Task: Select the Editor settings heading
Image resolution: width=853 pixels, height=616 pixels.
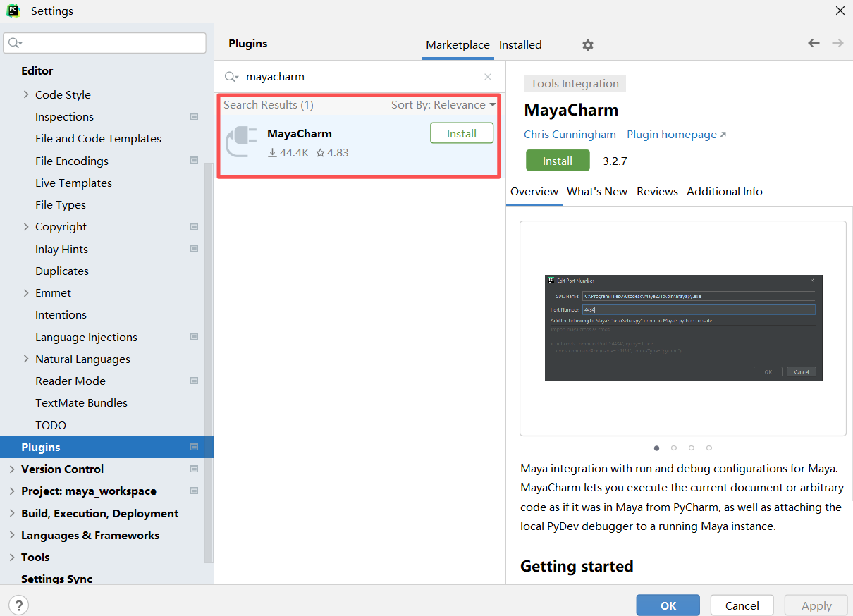Action: pyautogui.click(x=37, y=70)
